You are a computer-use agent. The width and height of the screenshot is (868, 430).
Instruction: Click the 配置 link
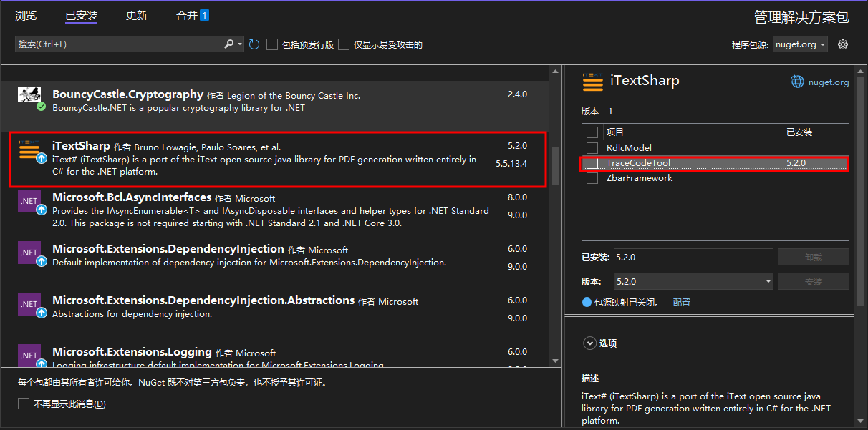click(x=681, y=302)
